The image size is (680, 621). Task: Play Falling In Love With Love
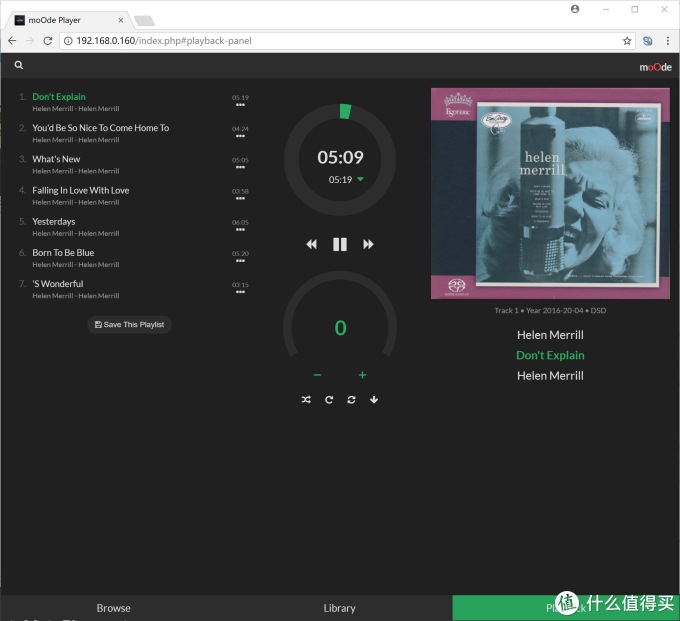[x=81, y=190]
